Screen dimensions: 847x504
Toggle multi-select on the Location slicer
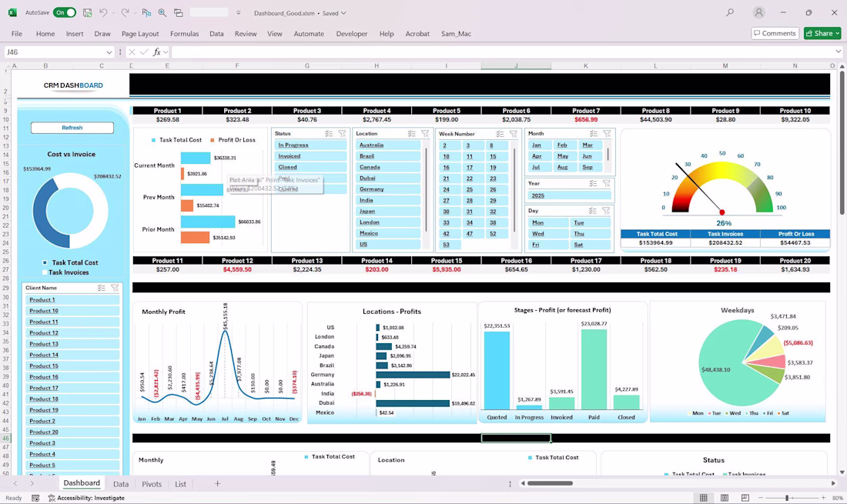coord(412,133)
